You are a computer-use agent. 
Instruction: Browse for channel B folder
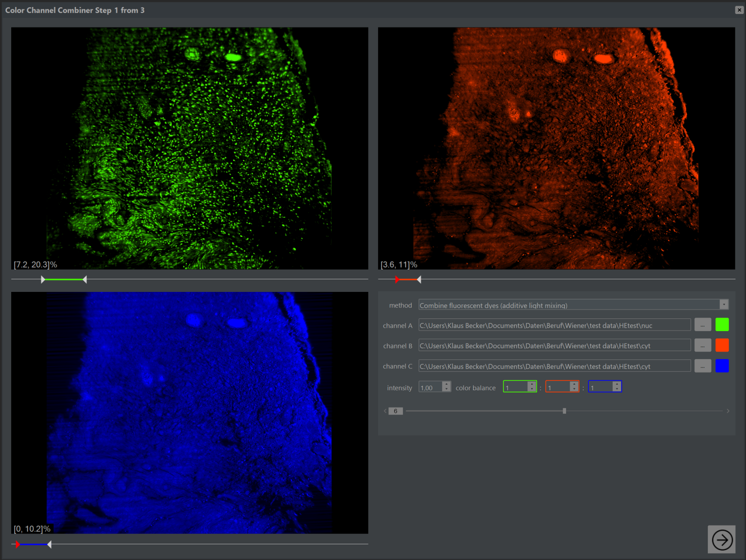(703, 346)
